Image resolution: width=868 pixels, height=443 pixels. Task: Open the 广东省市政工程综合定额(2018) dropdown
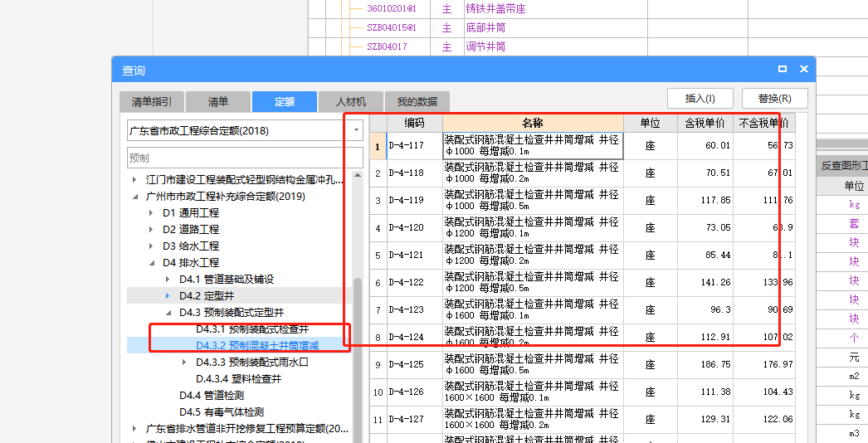357,131
